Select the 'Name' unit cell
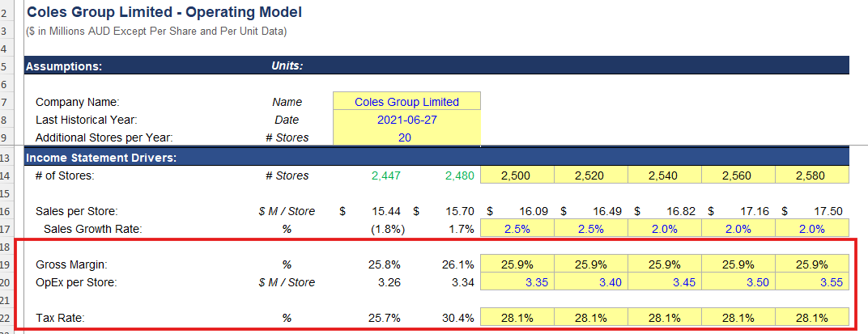The image size is (868, 334). tap(287, 102)
